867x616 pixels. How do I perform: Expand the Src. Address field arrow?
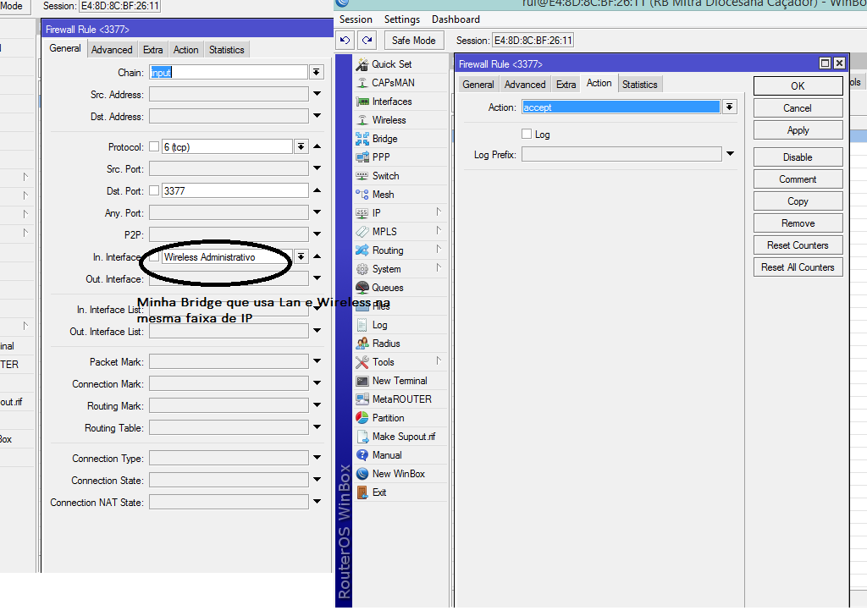point(317,95)
